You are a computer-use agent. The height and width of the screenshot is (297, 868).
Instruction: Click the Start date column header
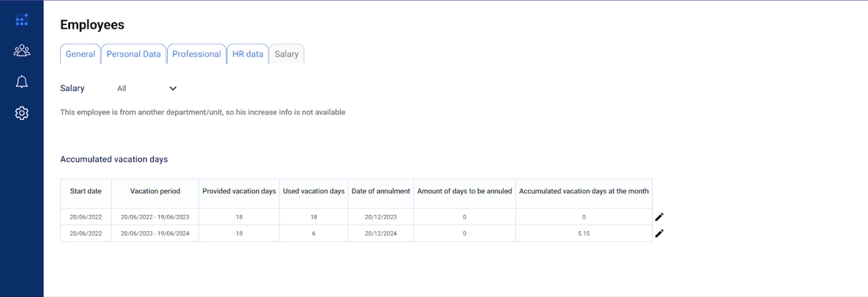pos(85,191)
